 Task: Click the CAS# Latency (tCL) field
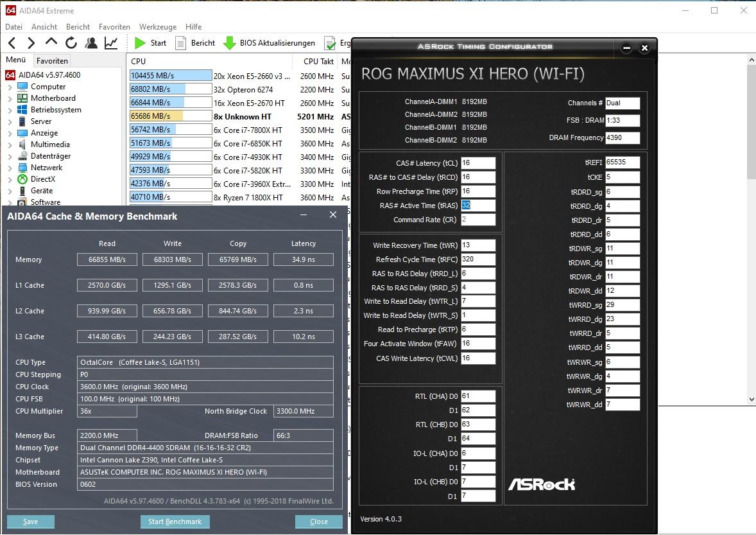pos(478,163)
